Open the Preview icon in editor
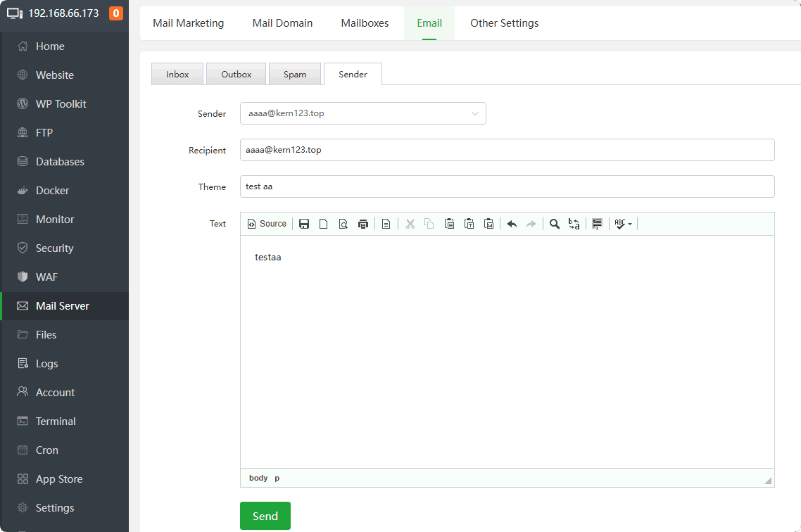 (x=343, y=224)
